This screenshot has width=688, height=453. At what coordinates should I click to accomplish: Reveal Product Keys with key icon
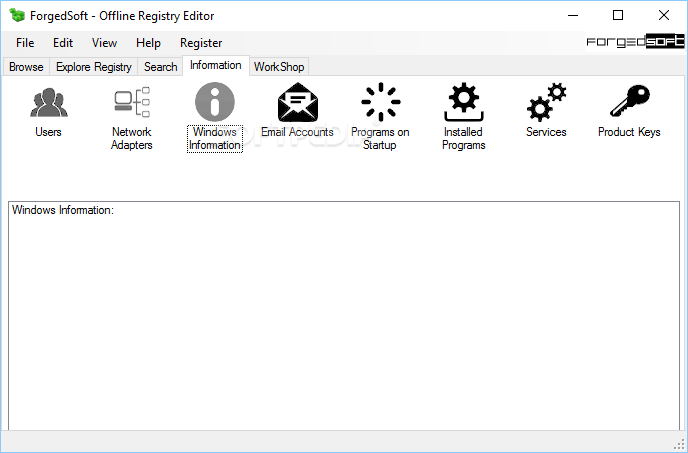point(629,102)
